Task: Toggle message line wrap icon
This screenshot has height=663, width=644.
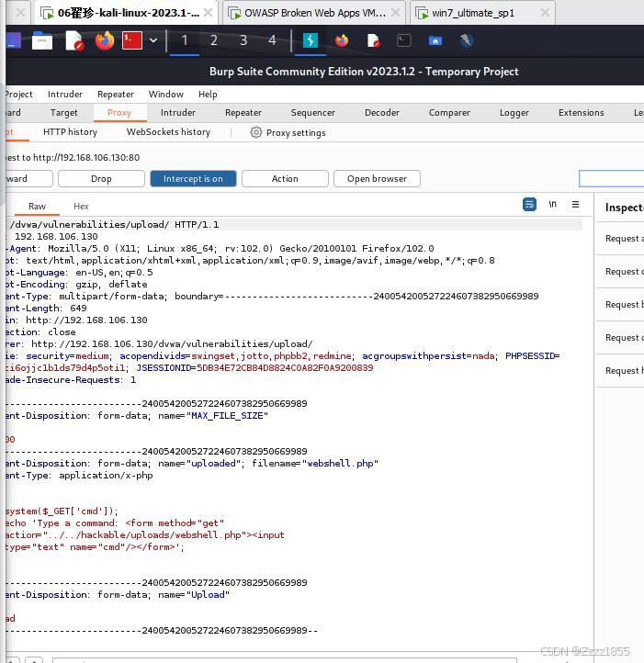Action: click(529, 204)
